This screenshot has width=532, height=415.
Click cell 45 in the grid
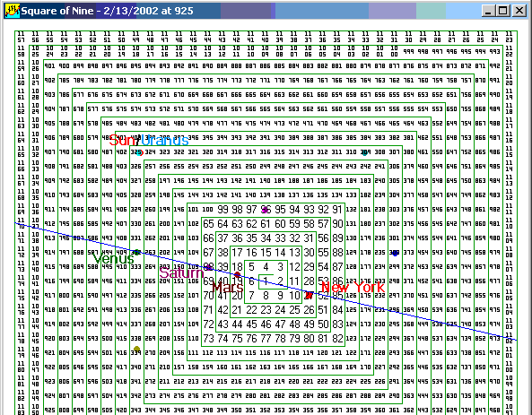coord(251,324)
